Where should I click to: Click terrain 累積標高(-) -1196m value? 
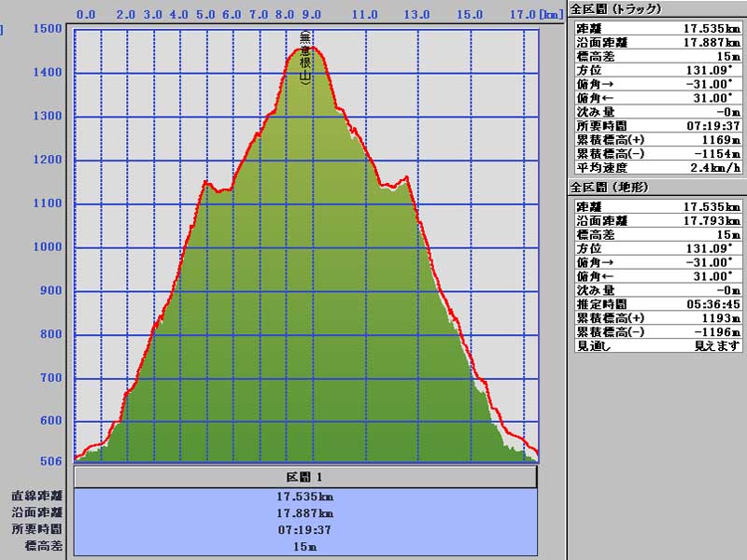click(x=713, y=332)
